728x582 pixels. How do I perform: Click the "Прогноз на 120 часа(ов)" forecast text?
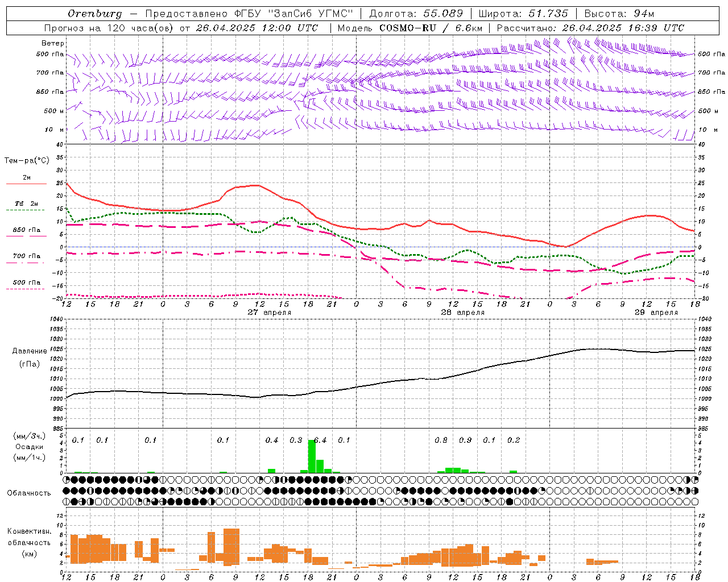tap(109, 28)
